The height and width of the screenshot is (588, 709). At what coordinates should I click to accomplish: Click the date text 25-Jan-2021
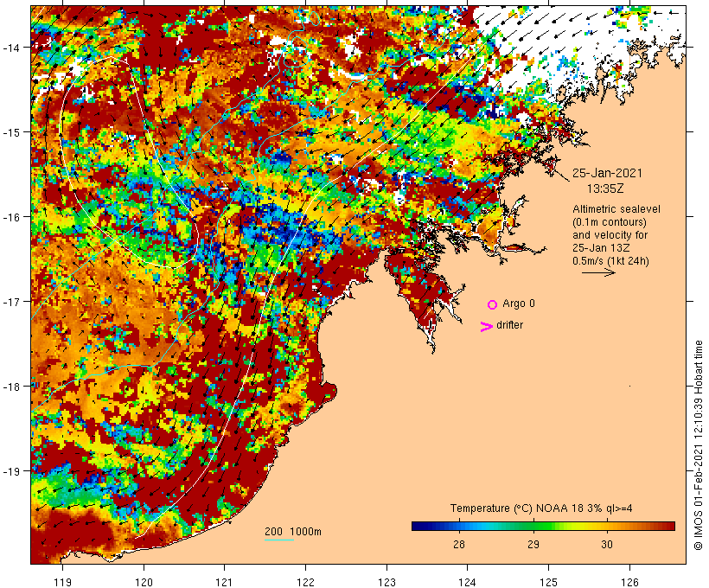[607, 173]
